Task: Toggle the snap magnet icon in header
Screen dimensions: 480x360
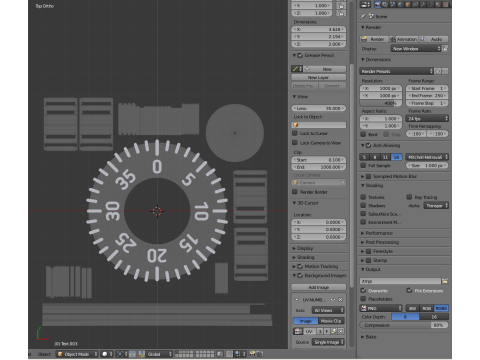Action: [x=229, y=354]
